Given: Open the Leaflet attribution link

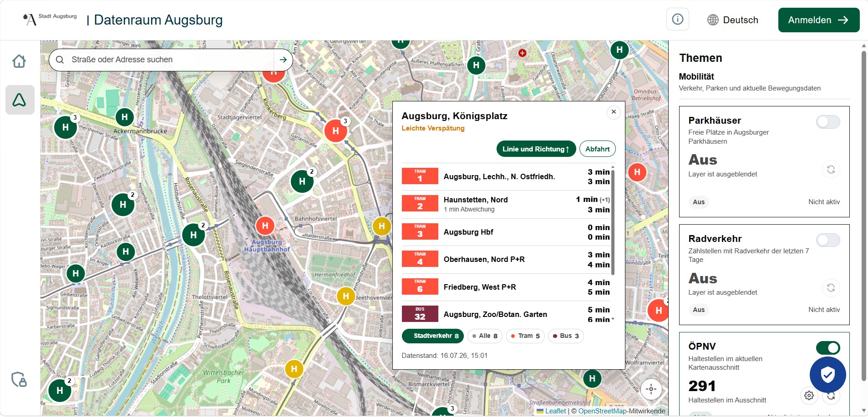Looking at the screenshot, I should [555, 411].
